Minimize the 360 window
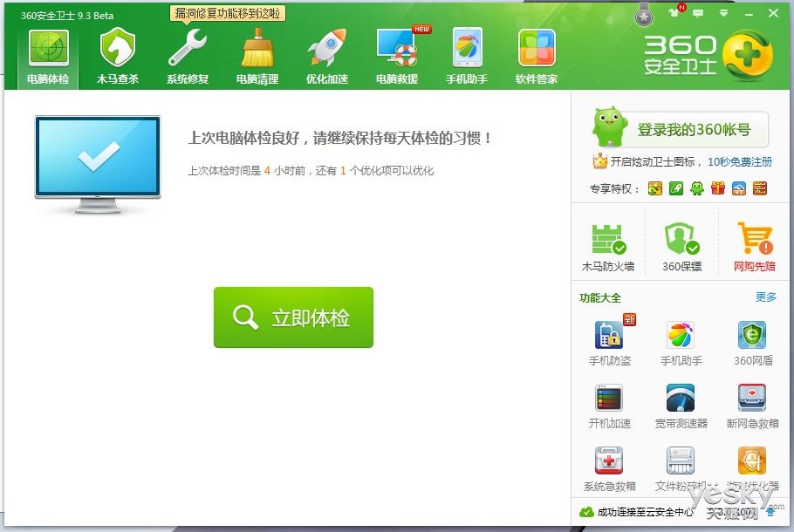This screenshot has width=794, height=532. [749, 14]
